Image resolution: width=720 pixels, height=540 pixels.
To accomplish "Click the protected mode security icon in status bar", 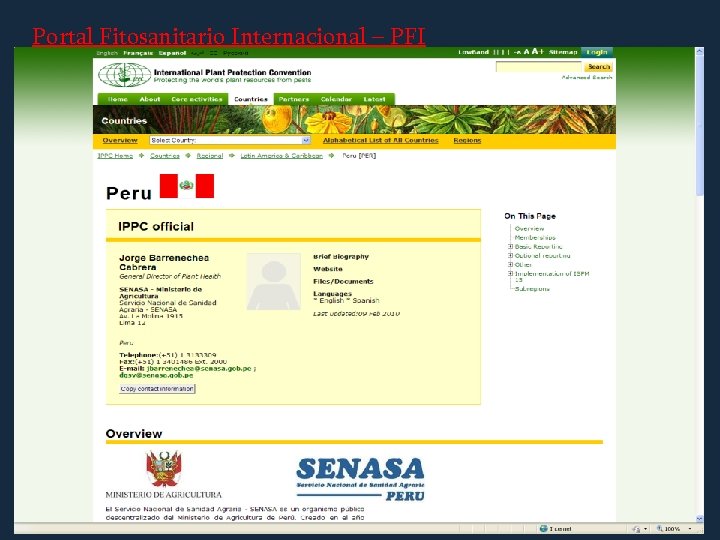I will [636, 529].
